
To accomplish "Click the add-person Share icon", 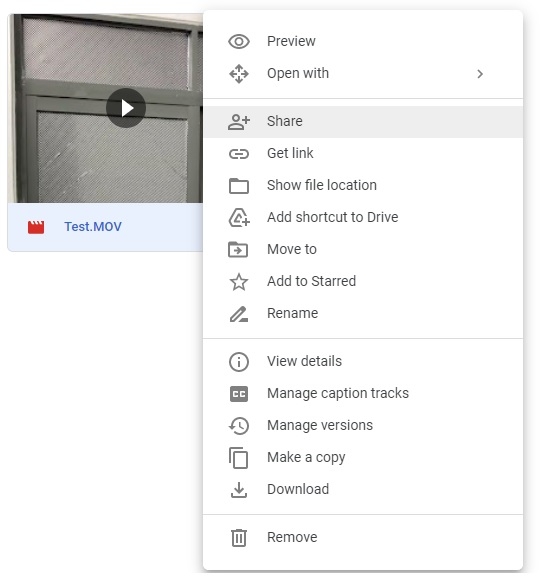I will point(239,122).
